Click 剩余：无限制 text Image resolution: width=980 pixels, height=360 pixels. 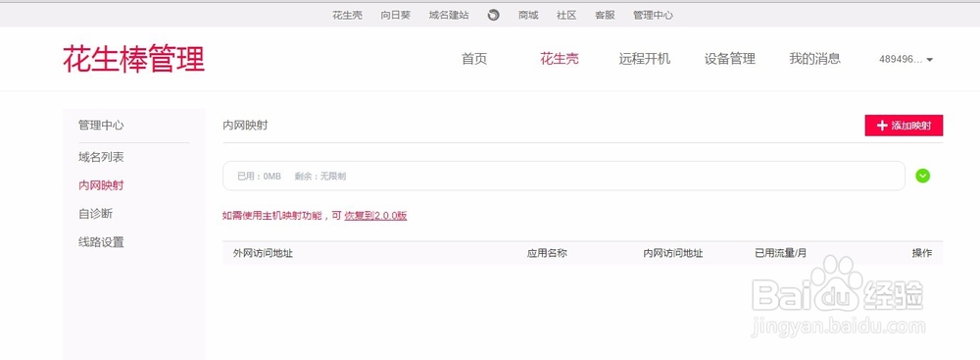(x=320, y=177)
